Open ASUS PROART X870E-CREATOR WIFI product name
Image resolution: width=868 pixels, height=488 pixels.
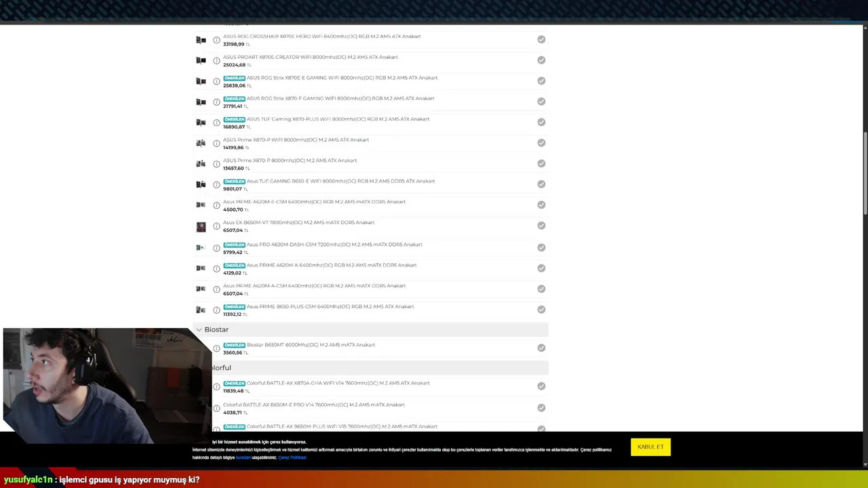(311, 57)
